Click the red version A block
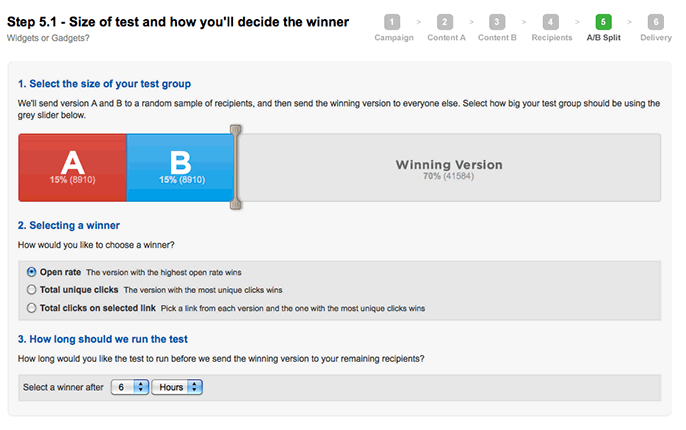686x430 pixels. point(72,167)
